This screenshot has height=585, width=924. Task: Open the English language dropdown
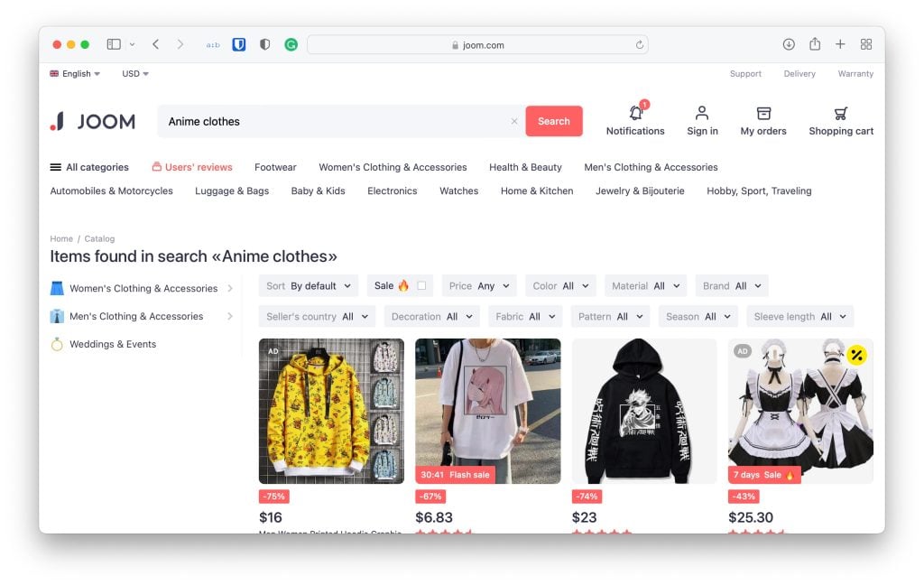click(x=75, y=74)
